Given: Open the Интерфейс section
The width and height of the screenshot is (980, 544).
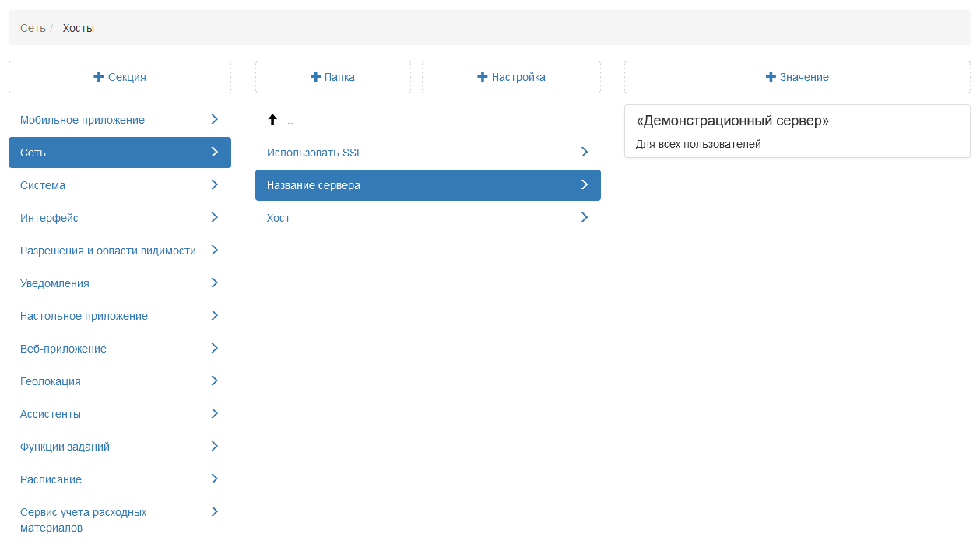Looking at the screenshot, I should [x=50, y=218].
